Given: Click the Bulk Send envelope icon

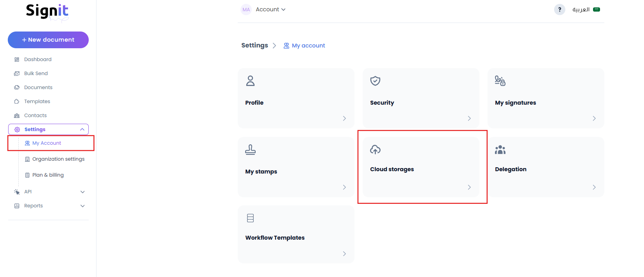Looking at the screenshot, I should pos(17,74).
